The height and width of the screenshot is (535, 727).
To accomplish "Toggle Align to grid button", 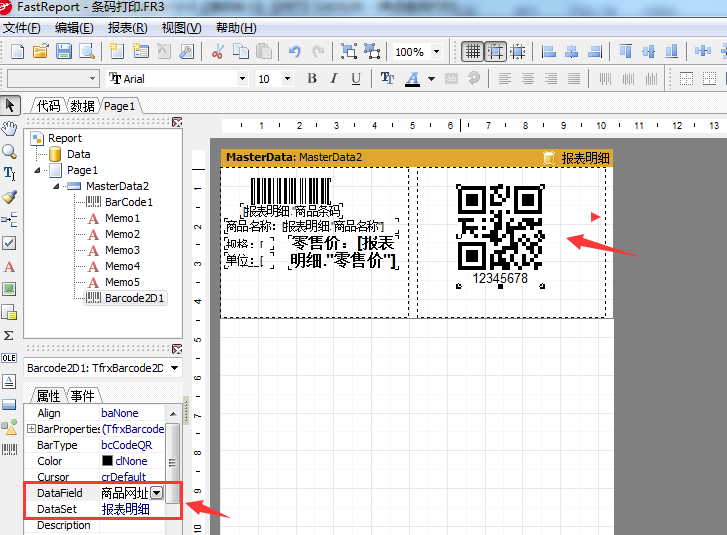I will tap(495, 51).
